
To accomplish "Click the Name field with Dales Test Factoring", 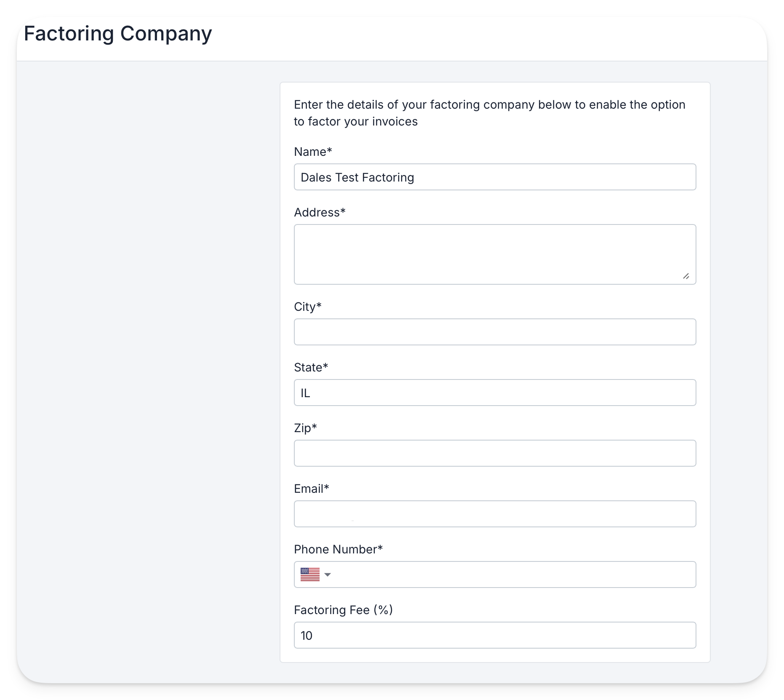I will 495,177.
